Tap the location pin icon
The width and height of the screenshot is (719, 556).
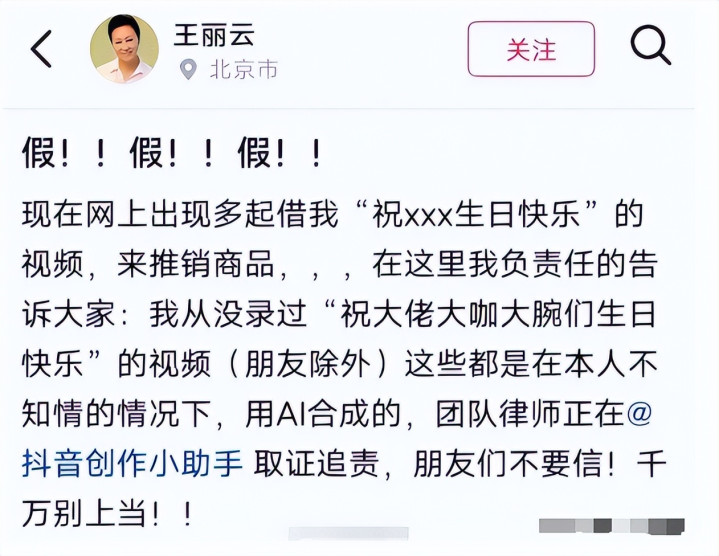click(188, 70)
